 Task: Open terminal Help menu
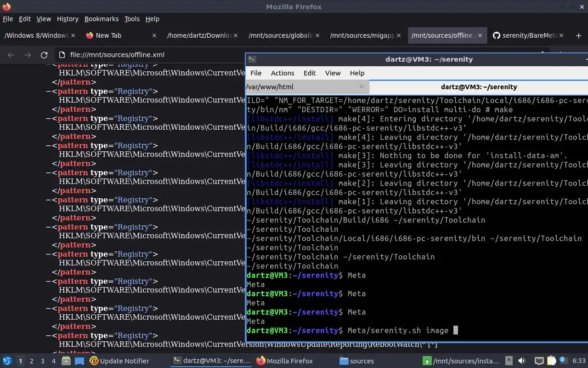[x=357, y=73]
